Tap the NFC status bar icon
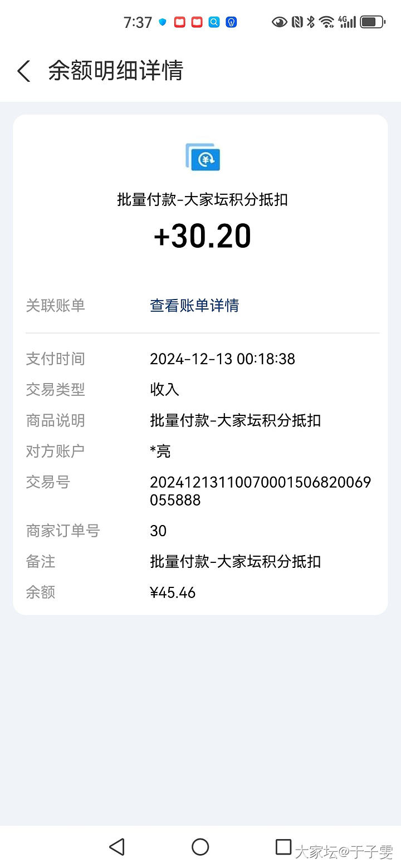The image size is (401, 868). (x=297, y=22)
